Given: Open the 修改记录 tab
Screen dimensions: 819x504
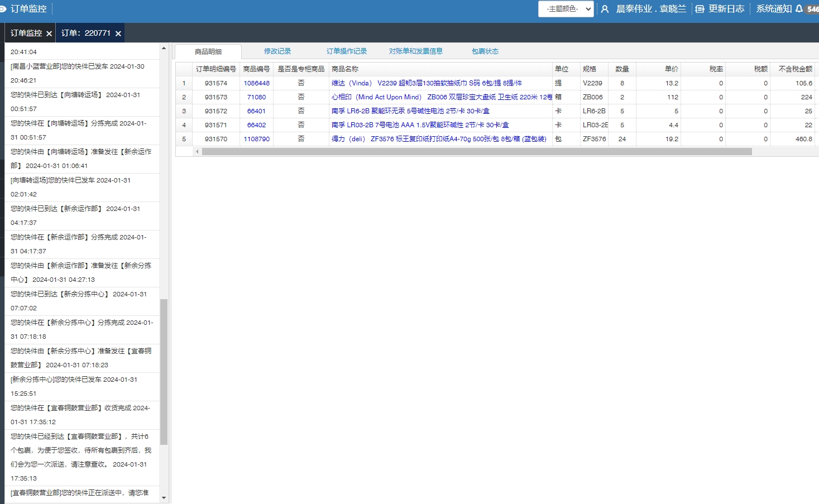Looking at the screenshot, I should coord(277,51).
